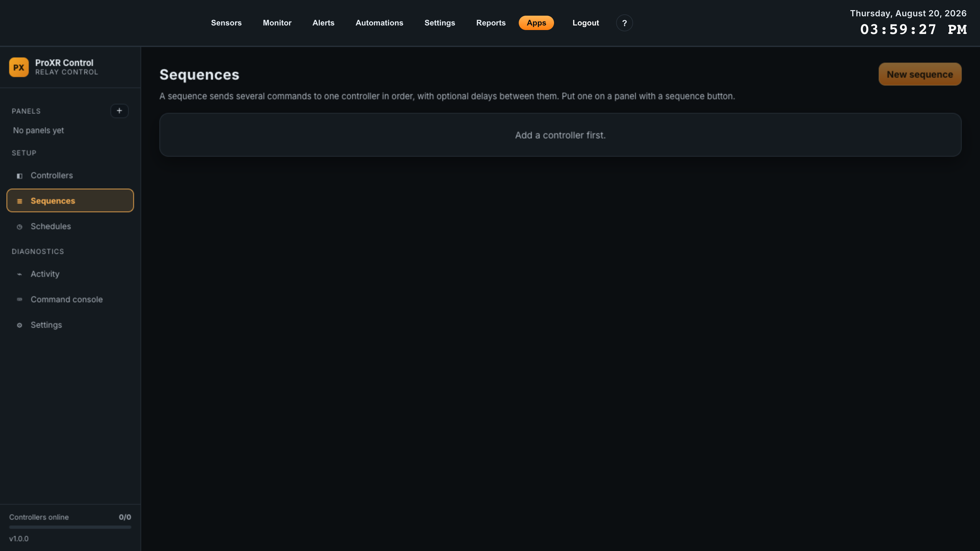Click the v1.0.0 version label
The image size is (980, 551).
[19, 539]
